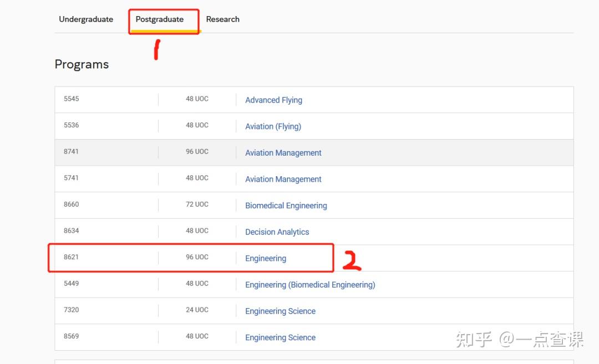Image resolution: width=599 pixels, height=364 pixels.
Task: Click program code 8621
Action: (x=71, y=257)
